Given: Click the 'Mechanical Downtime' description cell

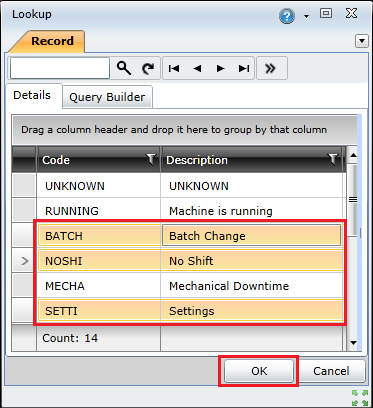Looking at the screenshot, I should tap(251, 286).
